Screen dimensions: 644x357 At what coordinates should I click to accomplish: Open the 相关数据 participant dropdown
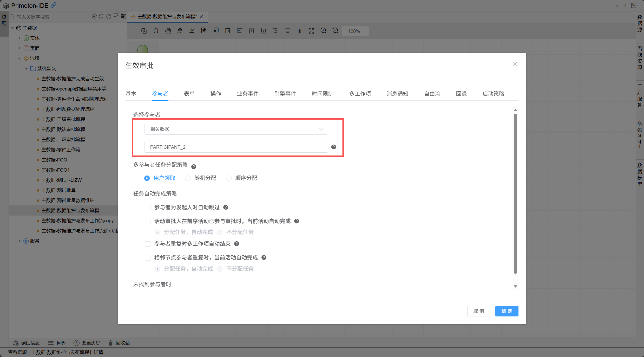[x=236, y=129]
